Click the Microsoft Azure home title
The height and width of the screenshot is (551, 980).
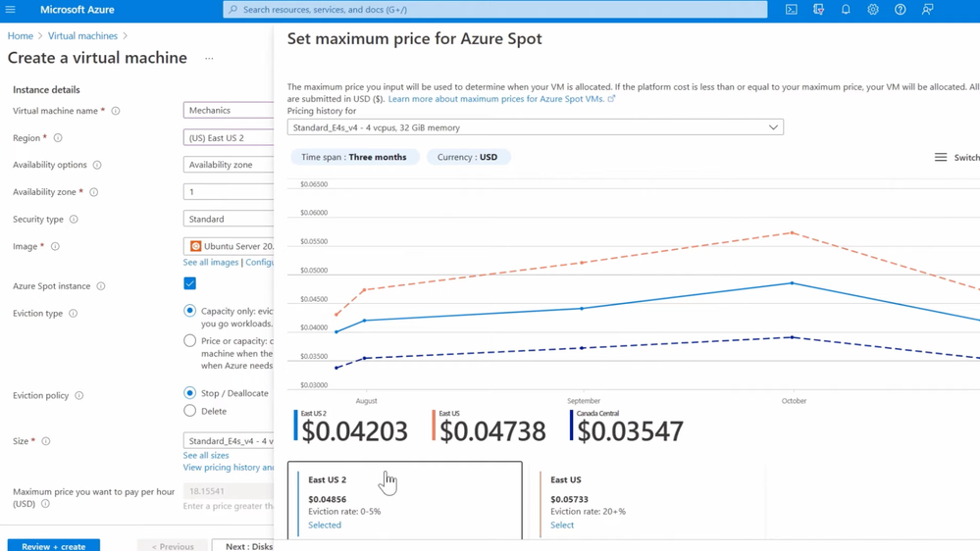coord(77,10)
